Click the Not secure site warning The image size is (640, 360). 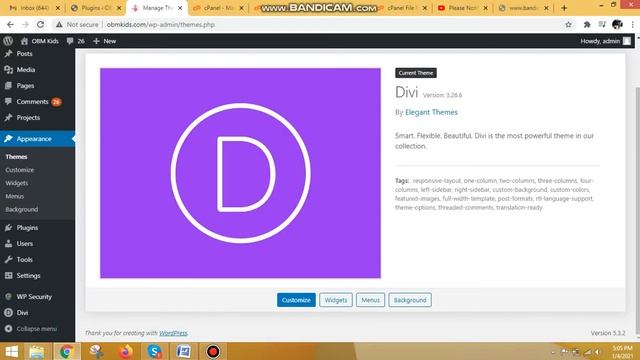77,24
